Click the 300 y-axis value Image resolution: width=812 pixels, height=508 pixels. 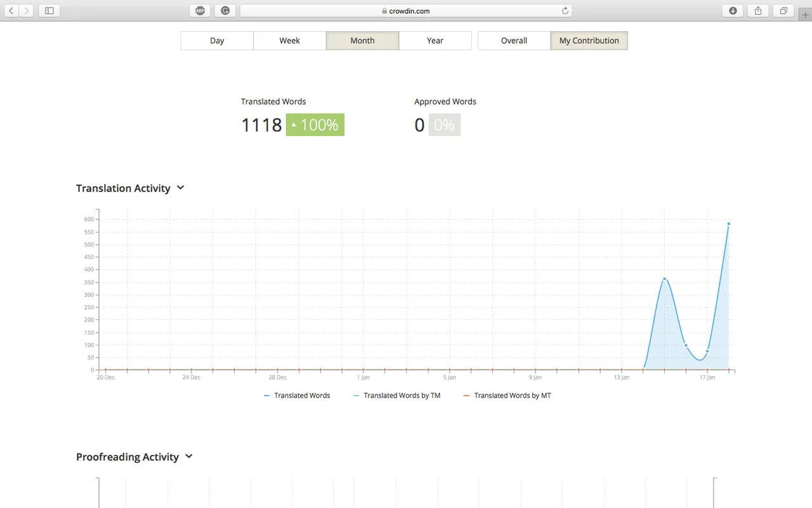(x=88, y=295)
